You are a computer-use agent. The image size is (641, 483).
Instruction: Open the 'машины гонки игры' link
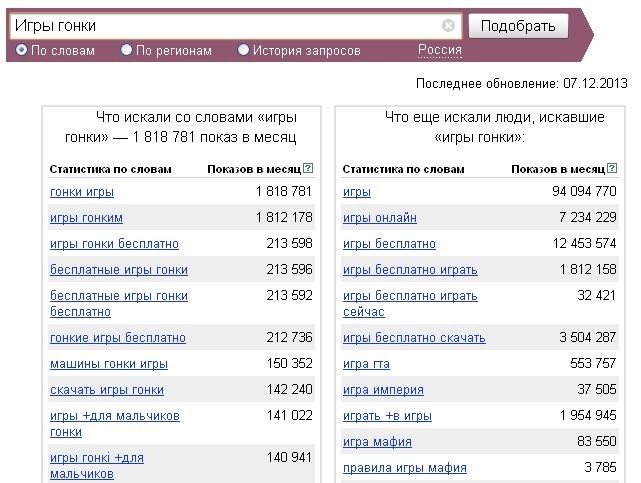coord(109,364)
